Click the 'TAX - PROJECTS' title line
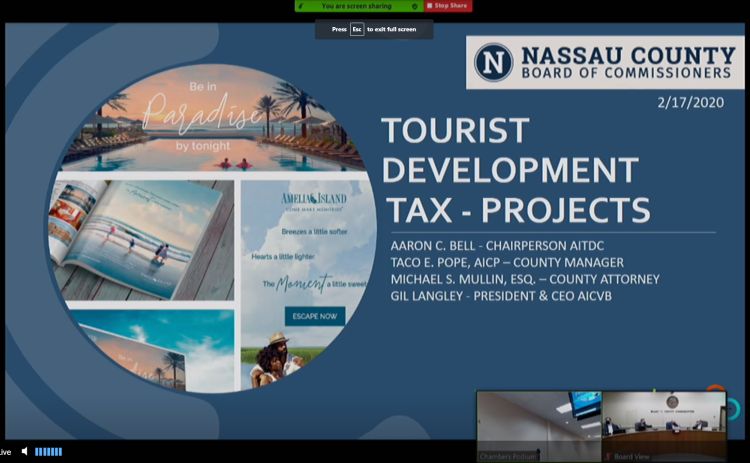This screenshot has height=463, width=750. [x=518, y=210]
